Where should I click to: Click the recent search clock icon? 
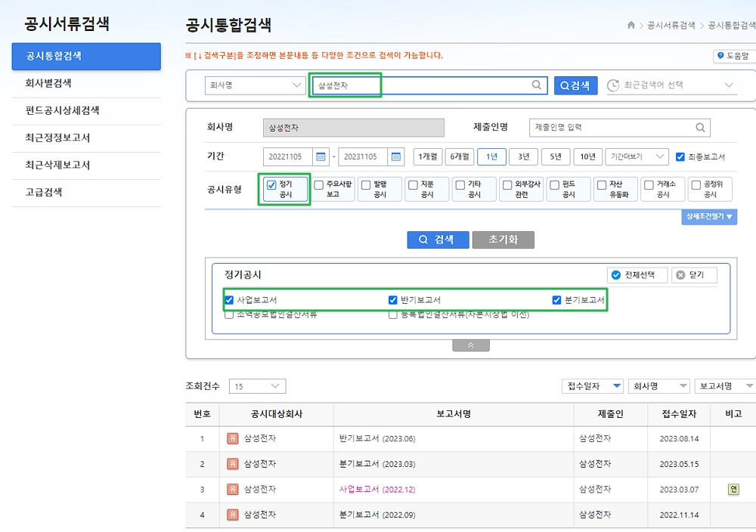(613, 85)
